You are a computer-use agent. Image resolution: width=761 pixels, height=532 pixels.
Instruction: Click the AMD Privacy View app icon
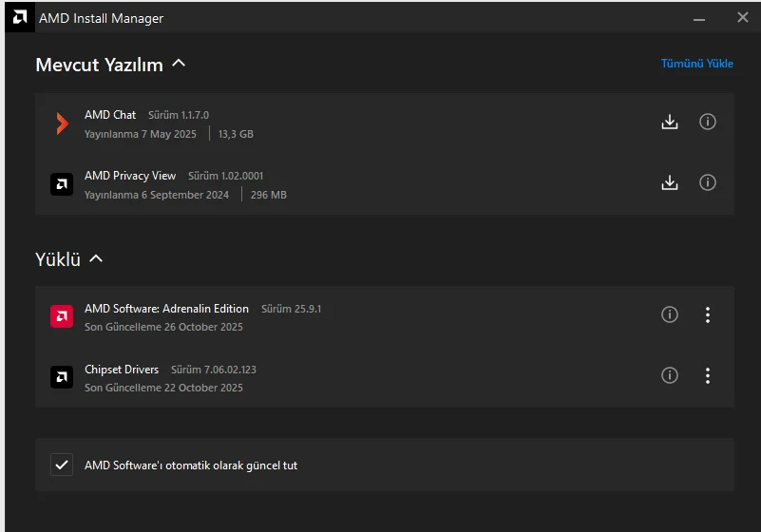62,183
